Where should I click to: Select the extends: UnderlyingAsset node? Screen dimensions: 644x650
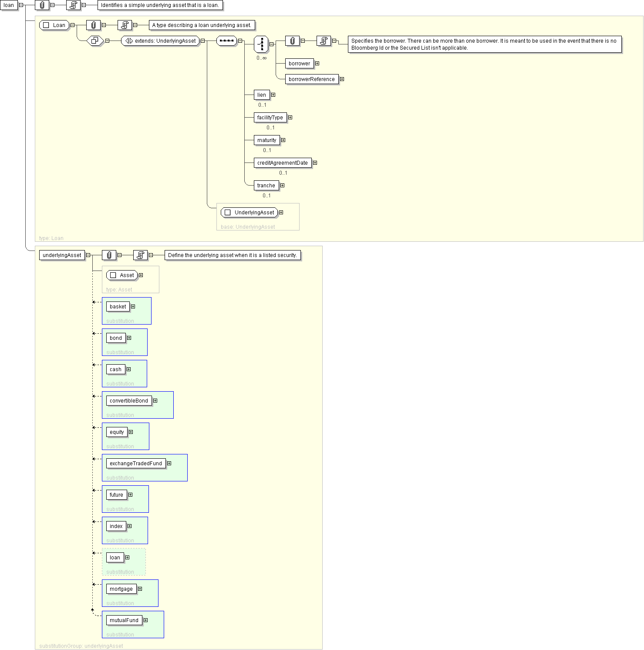coord(160,41)
